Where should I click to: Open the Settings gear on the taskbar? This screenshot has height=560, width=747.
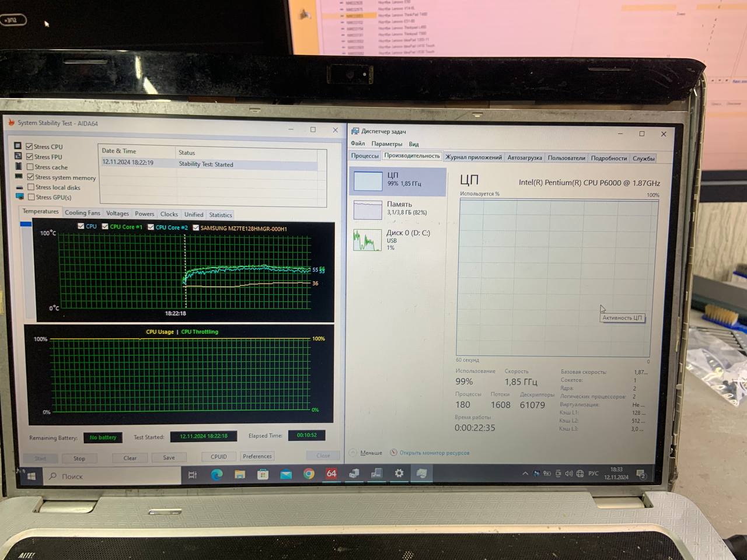399,473
